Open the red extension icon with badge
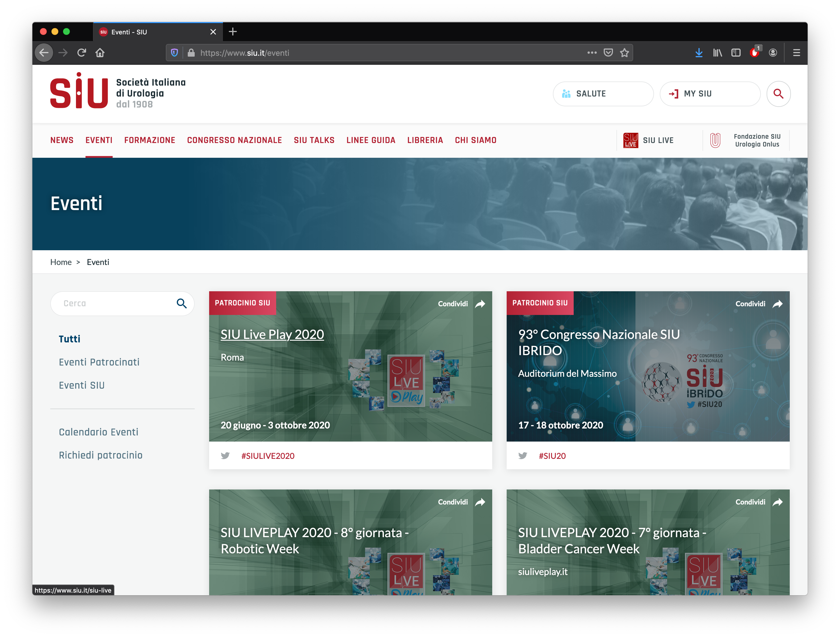 click(754, 52)
